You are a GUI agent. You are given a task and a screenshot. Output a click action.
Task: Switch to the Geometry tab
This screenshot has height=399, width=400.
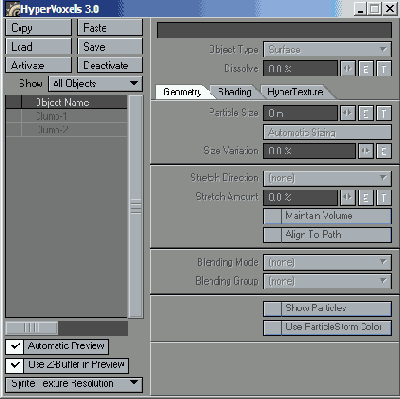183,92
